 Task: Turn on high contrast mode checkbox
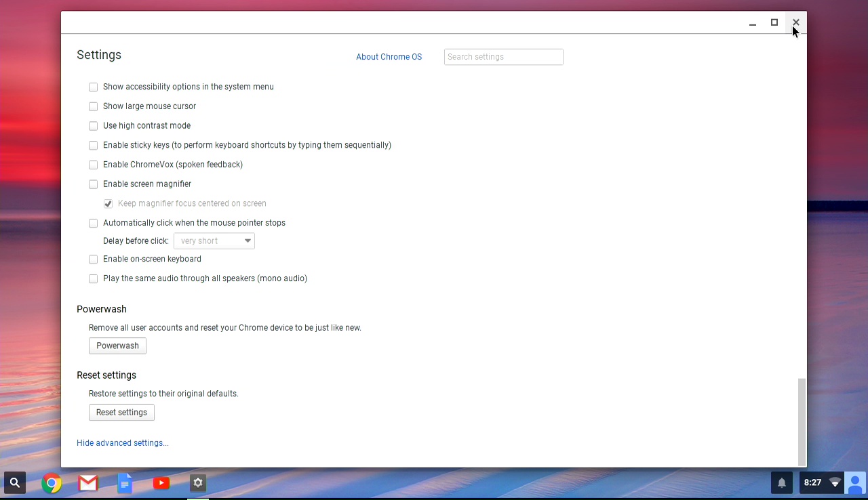tap(94, 126)
